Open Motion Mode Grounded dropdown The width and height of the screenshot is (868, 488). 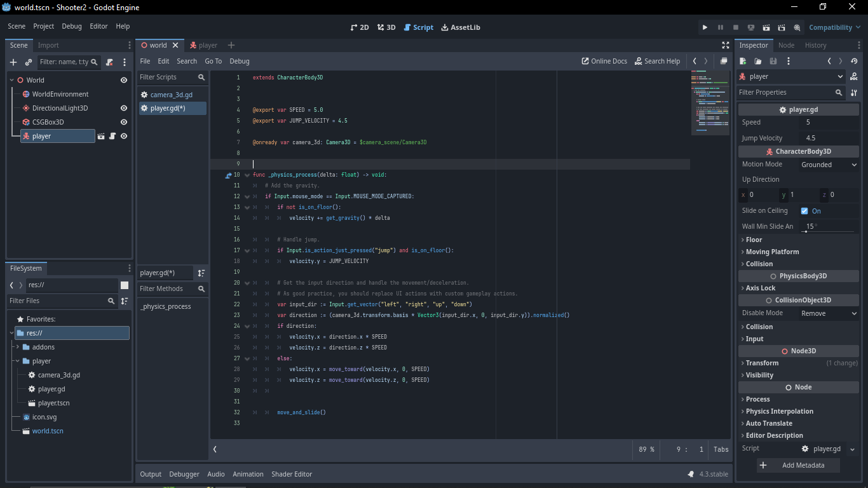pos(829,165)
